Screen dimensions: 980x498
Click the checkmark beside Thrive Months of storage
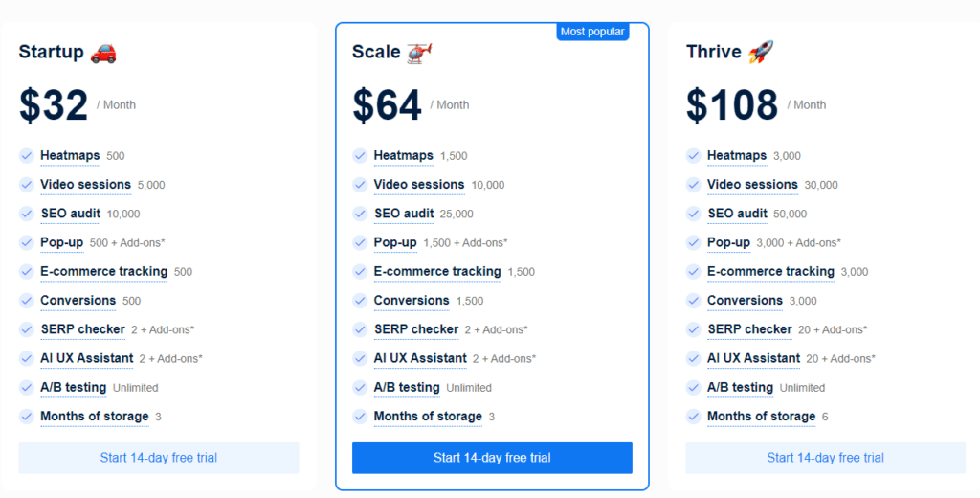click(x=694, y=417)
